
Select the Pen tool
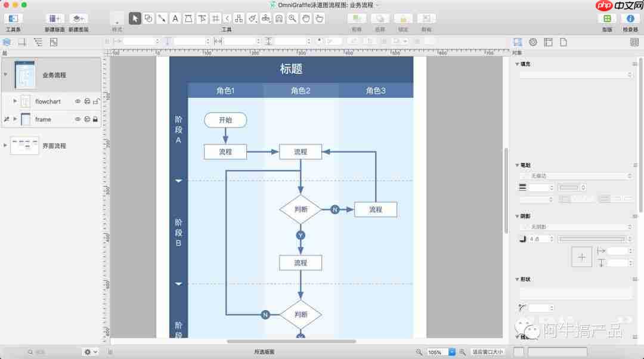pos(188,18)
